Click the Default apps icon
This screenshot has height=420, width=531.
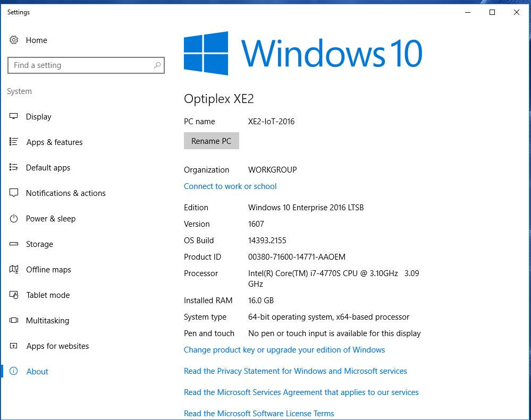click(x=13, y=167)
